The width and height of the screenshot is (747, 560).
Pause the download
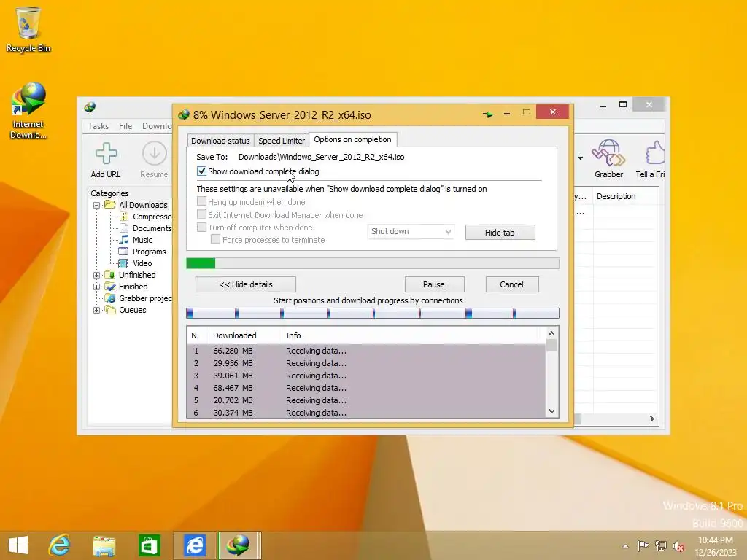click(x=433, y=284)
